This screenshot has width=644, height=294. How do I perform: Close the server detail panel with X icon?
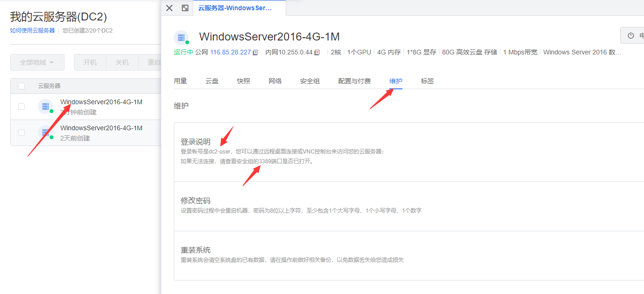click(x=169, y=8)
